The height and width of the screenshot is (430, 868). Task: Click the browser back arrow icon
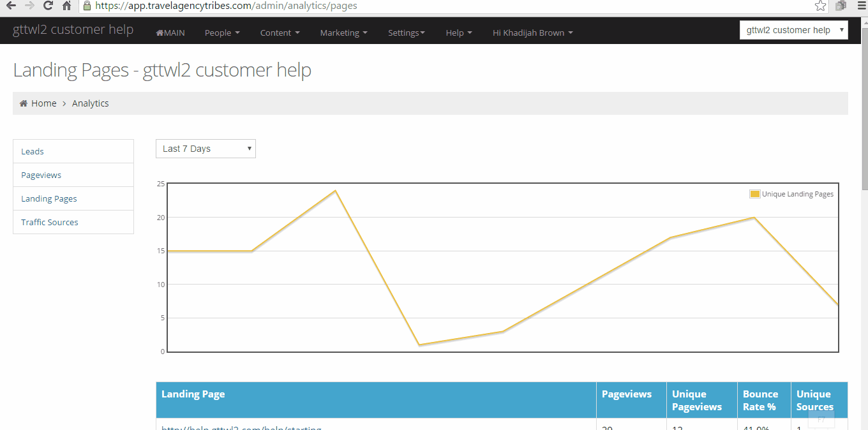(11, 6)
